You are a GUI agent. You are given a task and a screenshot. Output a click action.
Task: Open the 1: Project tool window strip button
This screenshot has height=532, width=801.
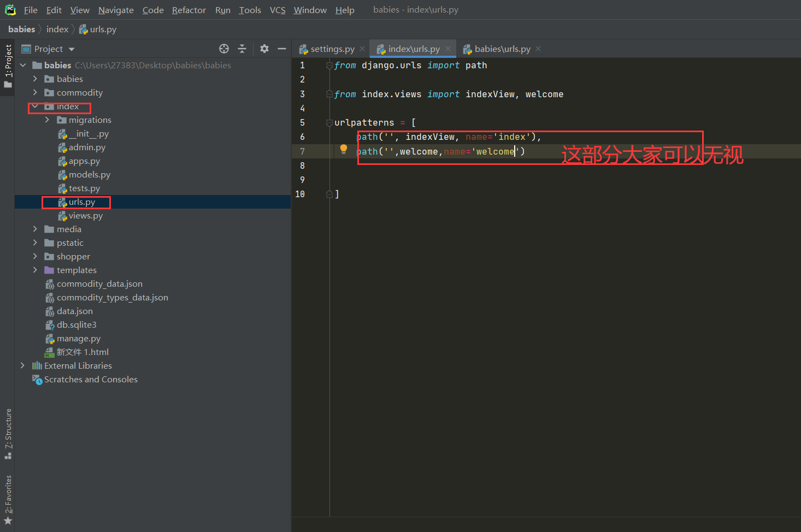click(x=8, y=66)
